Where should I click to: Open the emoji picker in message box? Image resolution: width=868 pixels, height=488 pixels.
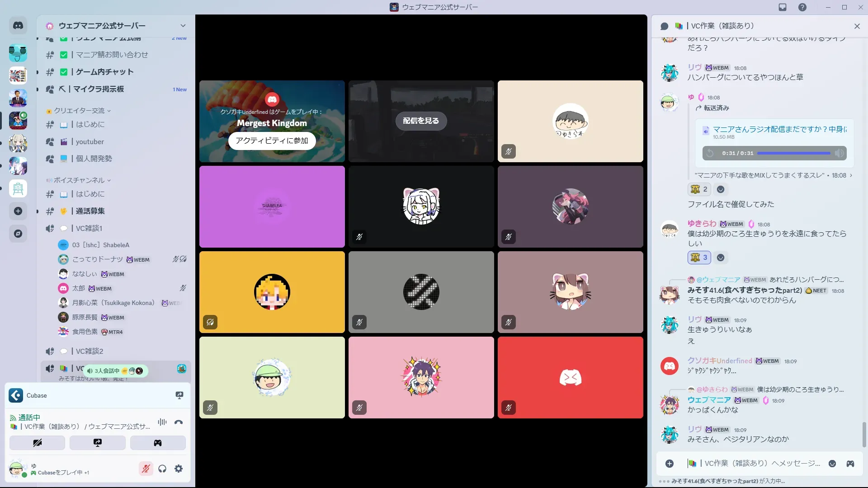(832, 464)
